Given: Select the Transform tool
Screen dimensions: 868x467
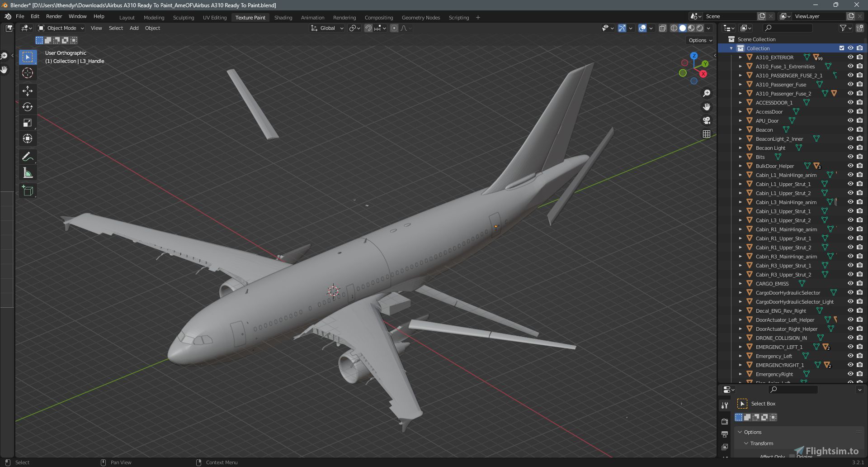Looking at the screenshot, I should point(28,138).
